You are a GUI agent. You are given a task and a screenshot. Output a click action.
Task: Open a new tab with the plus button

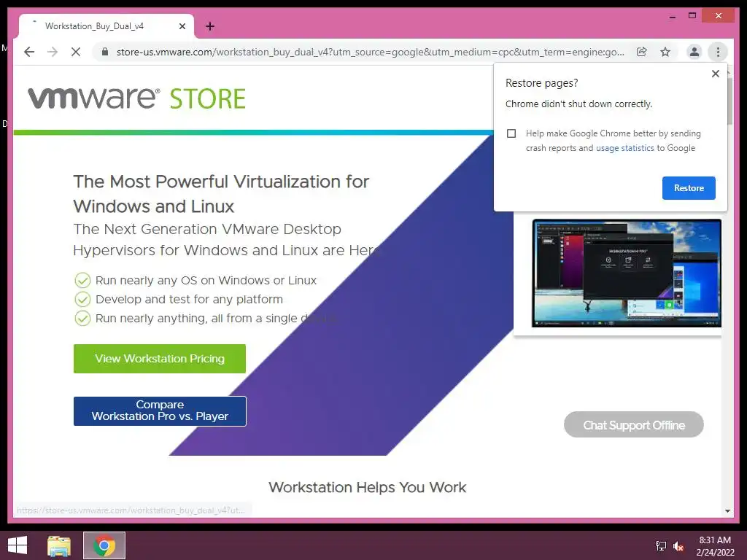pos(210,26)
